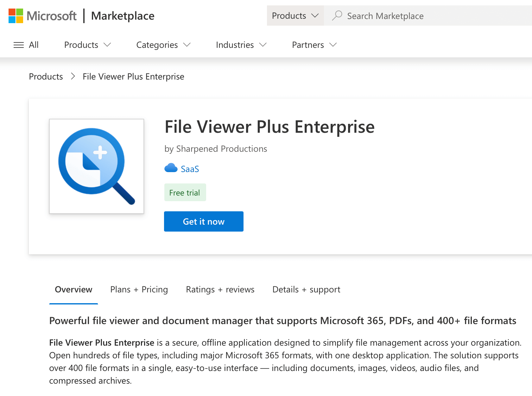Click the File Viewer Plus app logo
532x396 pixels.
(x=97, y=166)
